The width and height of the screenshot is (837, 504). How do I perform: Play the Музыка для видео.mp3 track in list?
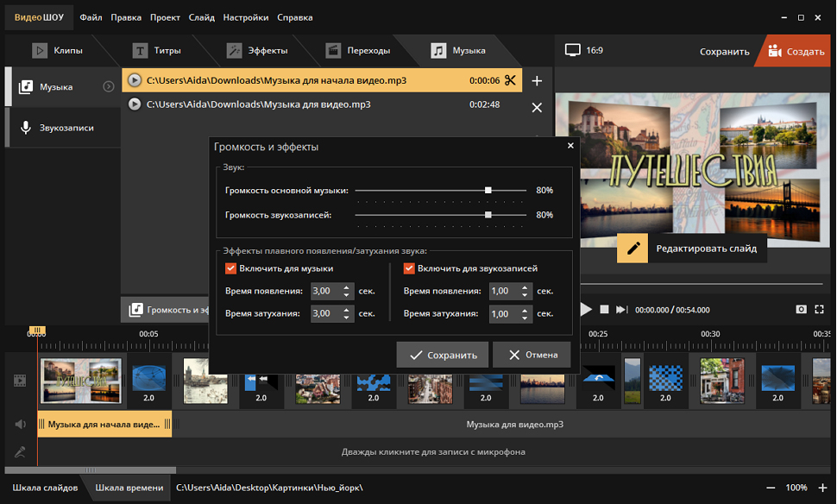(135, 104)
